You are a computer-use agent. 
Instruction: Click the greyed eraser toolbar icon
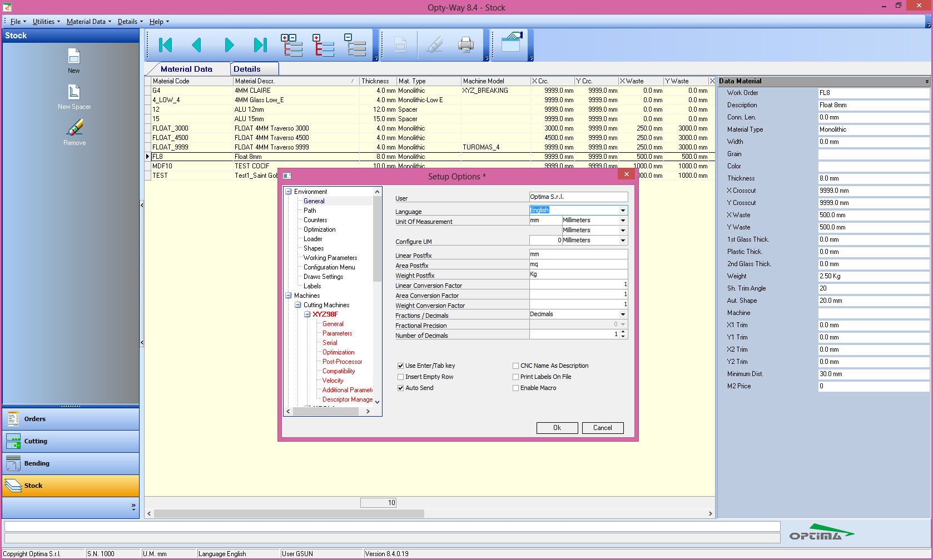pyautogui.click(x=434, y=44)
